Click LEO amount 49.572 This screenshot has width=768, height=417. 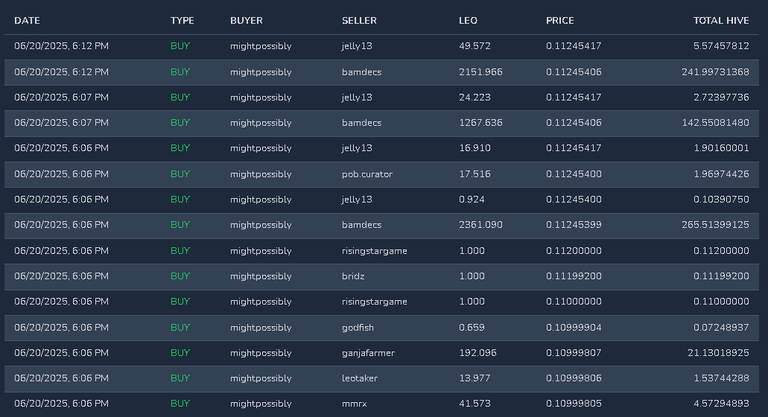tap(475, 46)
